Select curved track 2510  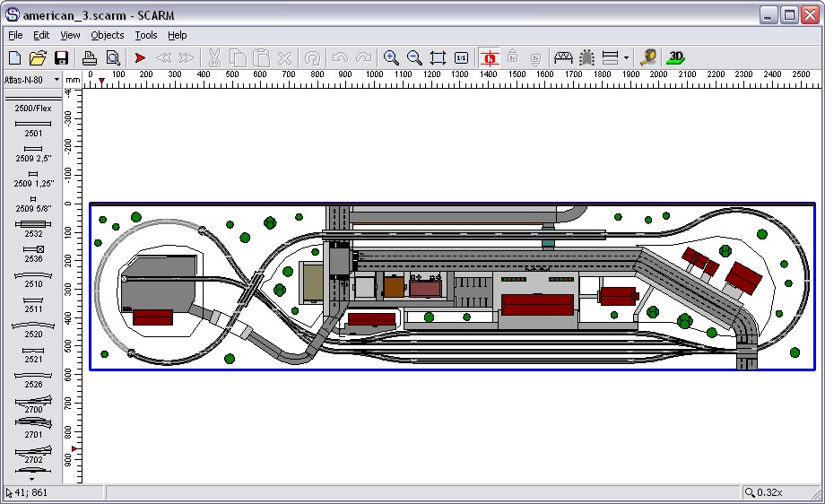point(33,279)
